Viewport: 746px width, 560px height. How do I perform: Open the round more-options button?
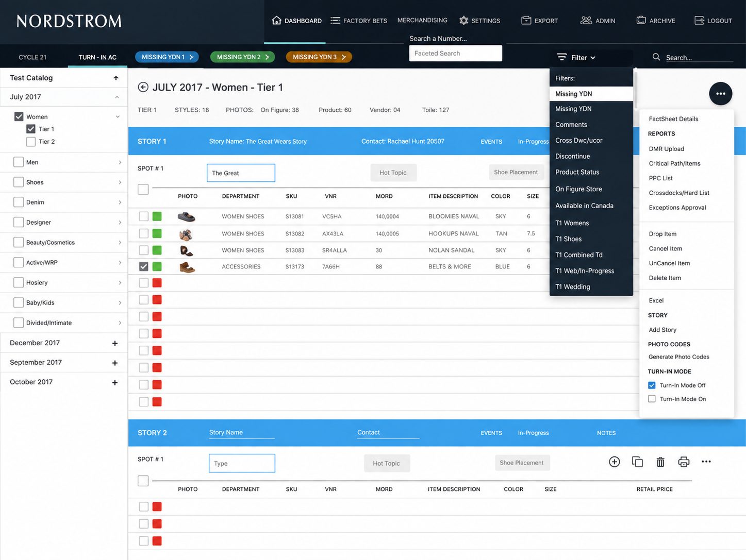point(721,94)
